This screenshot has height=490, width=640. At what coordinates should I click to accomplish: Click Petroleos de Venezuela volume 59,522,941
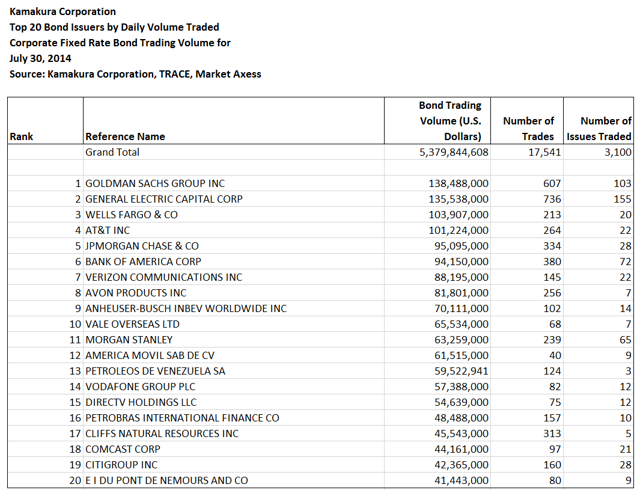461,371
